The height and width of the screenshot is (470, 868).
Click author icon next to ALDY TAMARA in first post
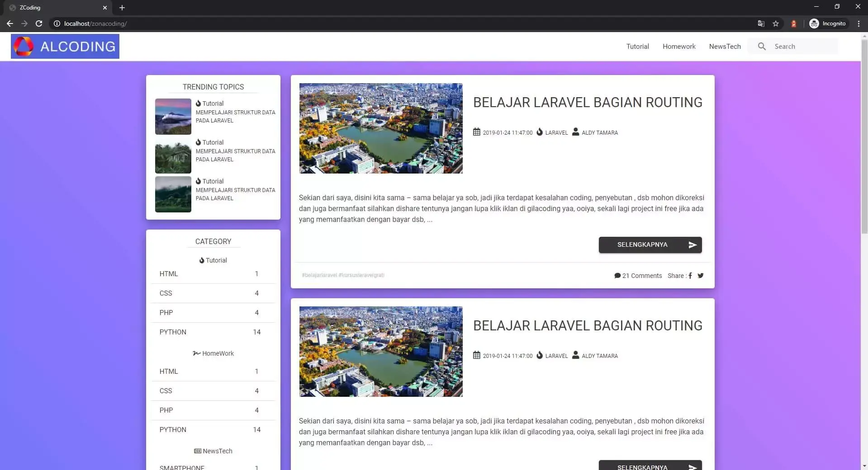[575, 132]
